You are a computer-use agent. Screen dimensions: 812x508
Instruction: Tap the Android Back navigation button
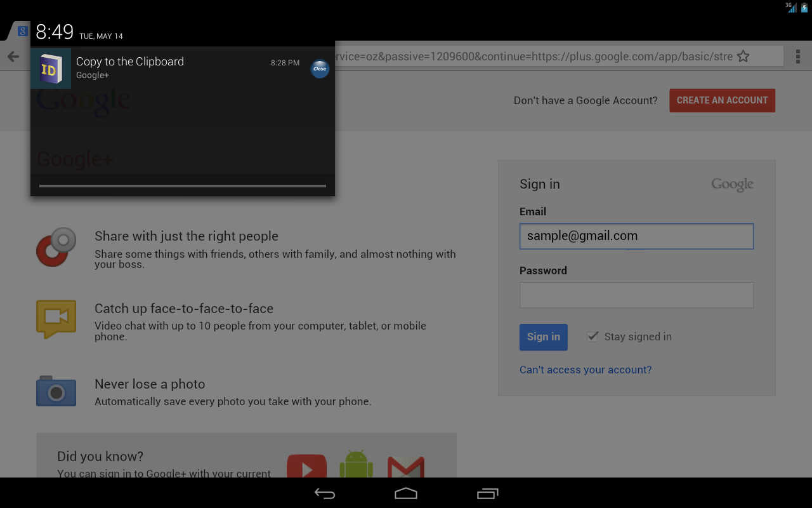coord(325,493)
